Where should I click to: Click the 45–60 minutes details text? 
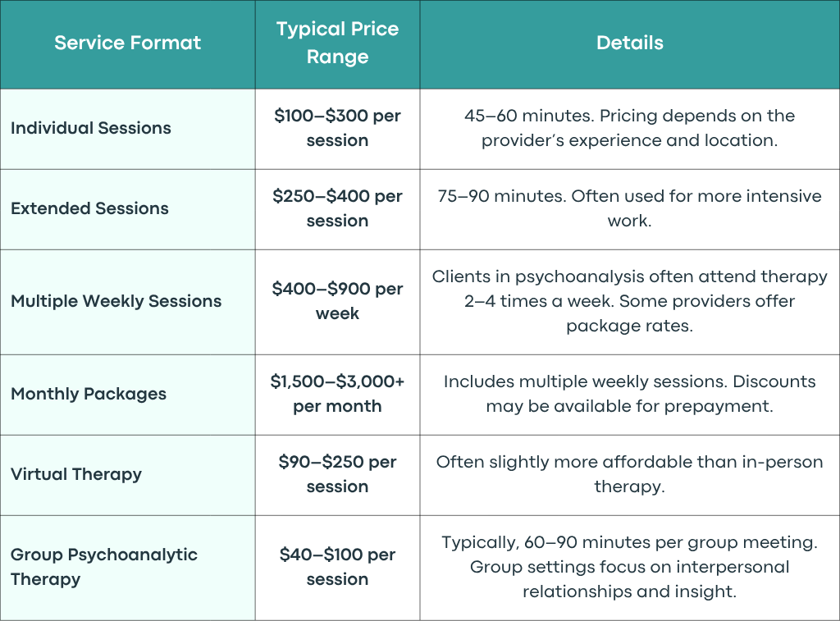[x=630, y=128]
